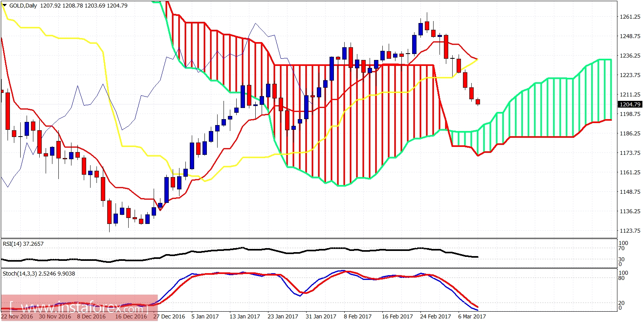Click the 23 Jan 2017 date label
Image resolution: width=644 pixels, height=322 pixels.
(x=283, y=316)
